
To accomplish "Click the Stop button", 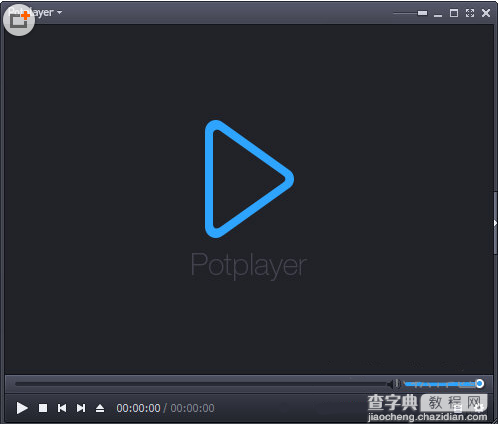I will coord(43,408).
